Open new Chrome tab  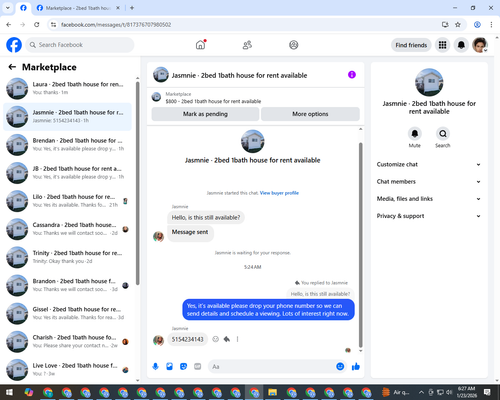tap(132, 8)
